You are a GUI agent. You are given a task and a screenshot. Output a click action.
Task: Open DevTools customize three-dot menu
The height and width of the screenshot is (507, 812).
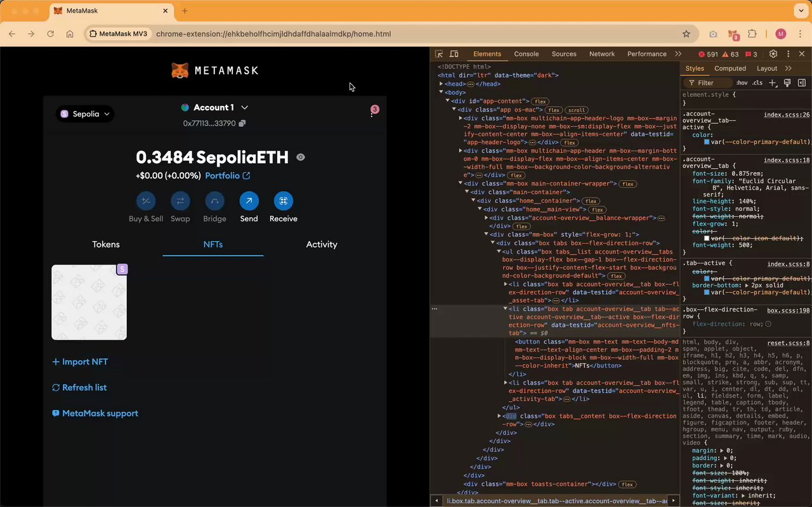pos(788,54)
